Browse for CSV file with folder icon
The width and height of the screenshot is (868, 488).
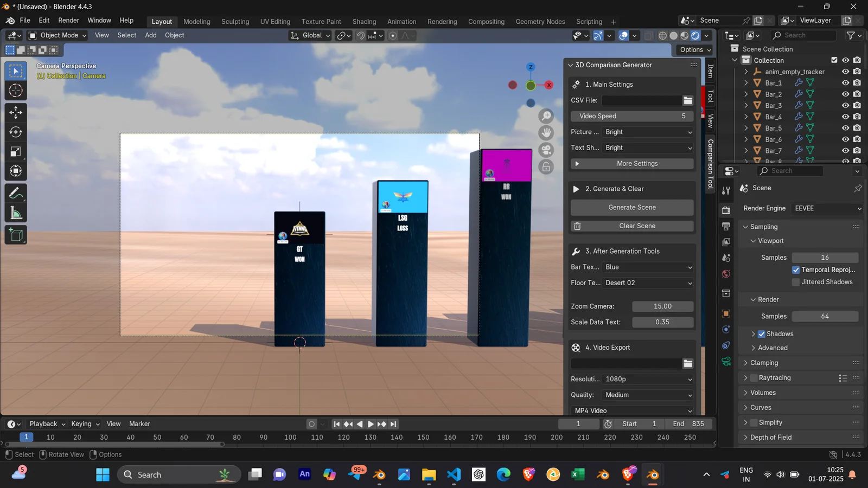[688, 100]
